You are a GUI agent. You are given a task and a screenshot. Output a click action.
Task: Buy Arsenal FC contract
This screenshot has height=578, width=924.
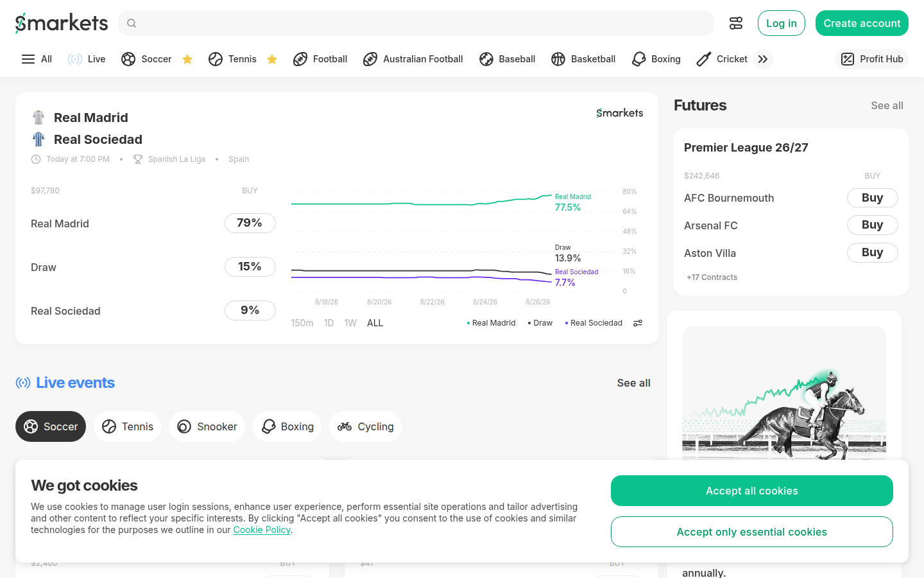(873, 225)
